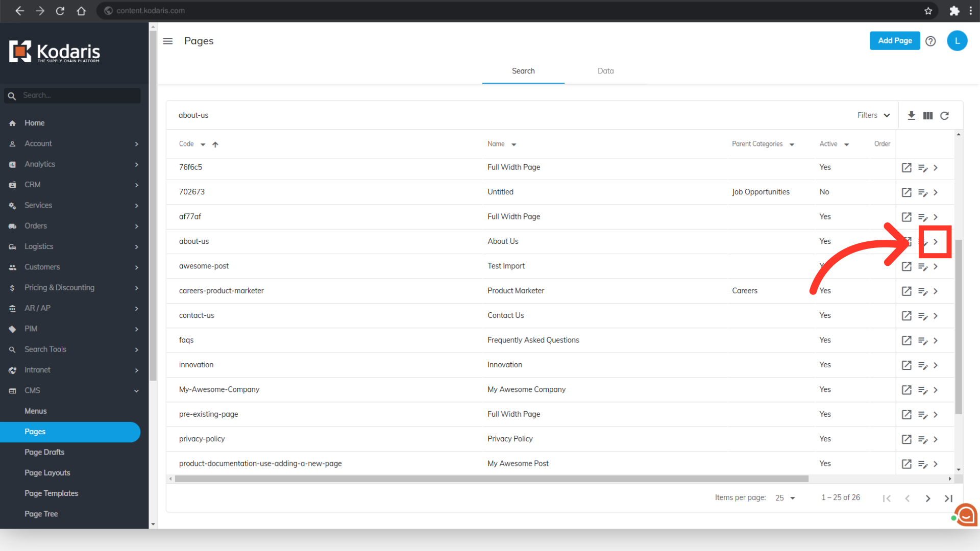
Task: Click the edit icon for faqs row
Action: pyautogui.click(x=923, y=341)
